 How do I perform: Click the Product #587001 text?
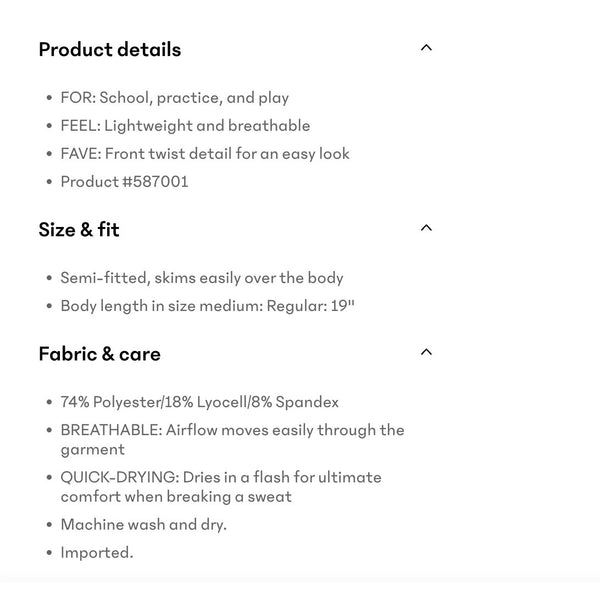[124, 182]
